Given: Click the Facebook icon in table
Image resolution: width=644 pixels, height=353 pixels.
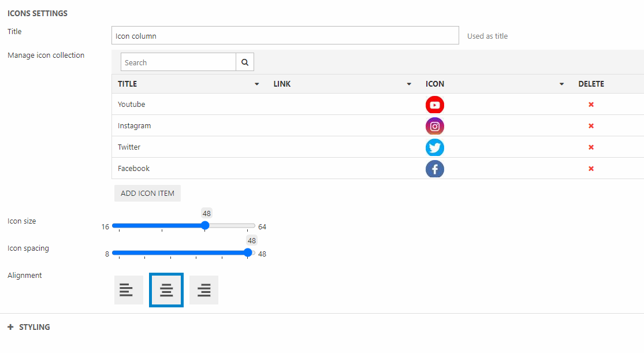Looking at the screenshot, I should pyautogui.click(x=434, y=169).
